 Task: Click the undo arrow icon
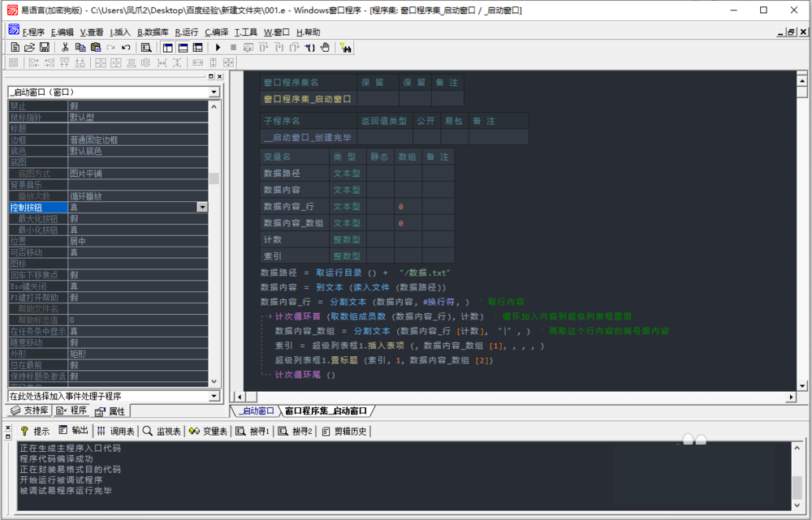click(x=125, y=48)
